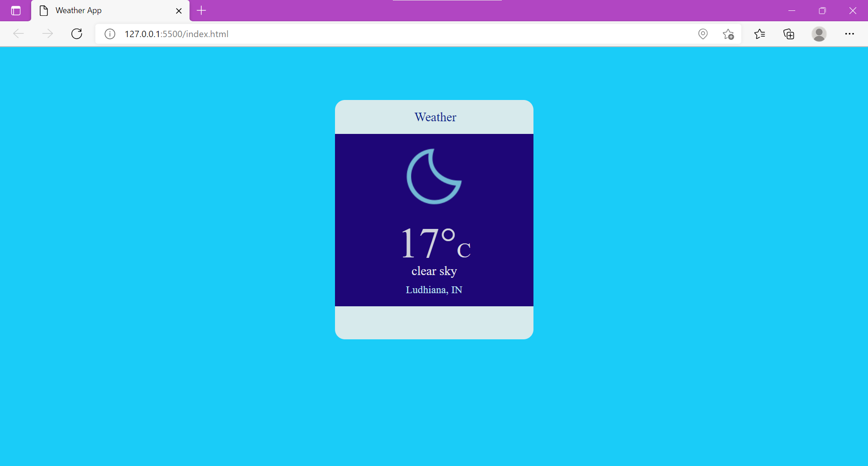Restore down the browser window
The height and width of the screenshot is (466, 868).
pyautogui.click(x=822, y=10)
